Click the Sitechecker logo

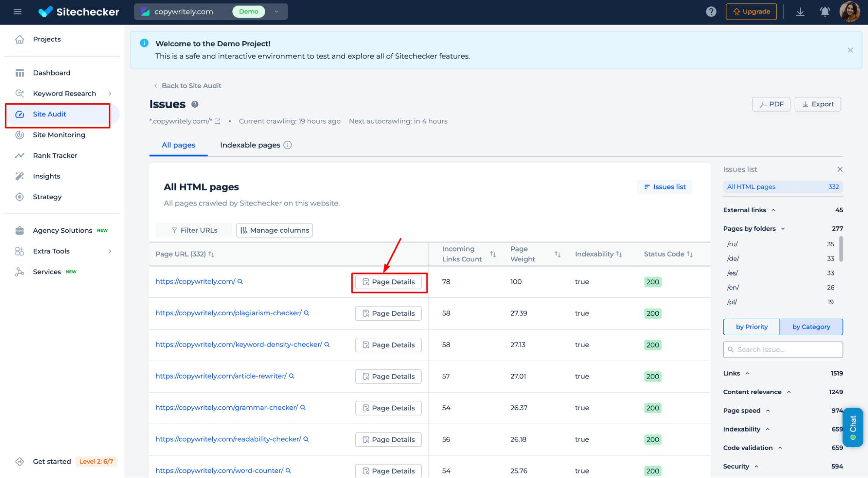(x=79, y=12)
